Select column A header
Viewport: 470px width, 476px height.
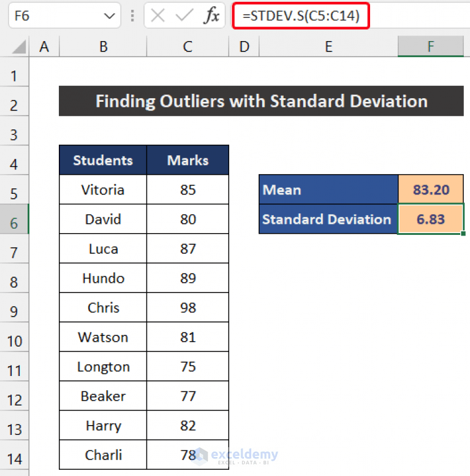[44, 47]
